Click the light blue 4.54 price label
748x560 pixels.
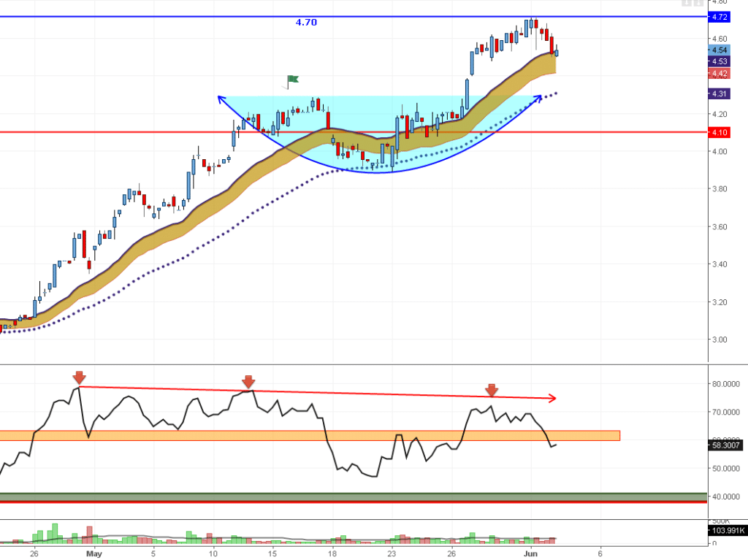pos(719,50)
